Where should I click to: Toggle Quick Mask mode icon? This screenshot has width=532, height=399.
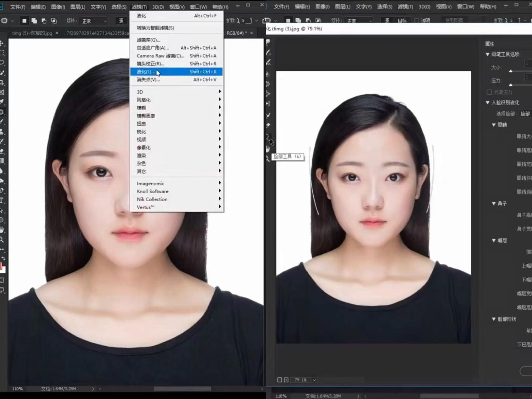click(x=2, y=280)
